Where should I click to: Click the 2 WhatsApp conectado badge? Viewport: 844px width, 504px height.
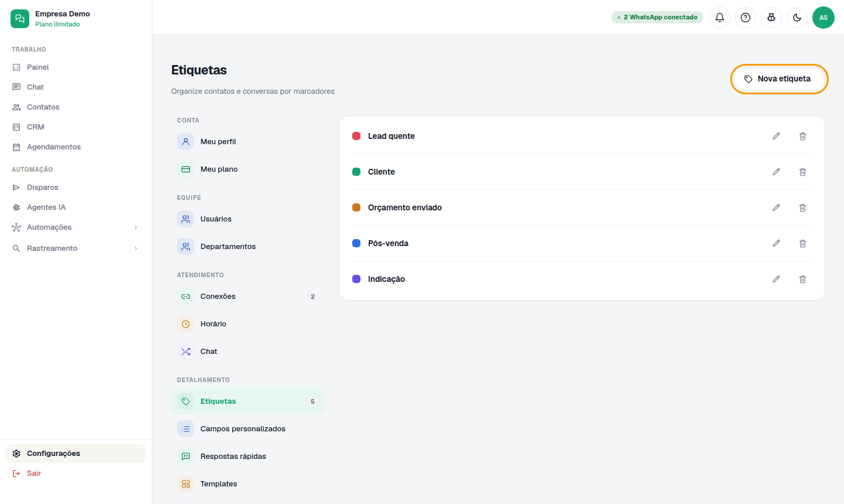(x=657, y=18)
